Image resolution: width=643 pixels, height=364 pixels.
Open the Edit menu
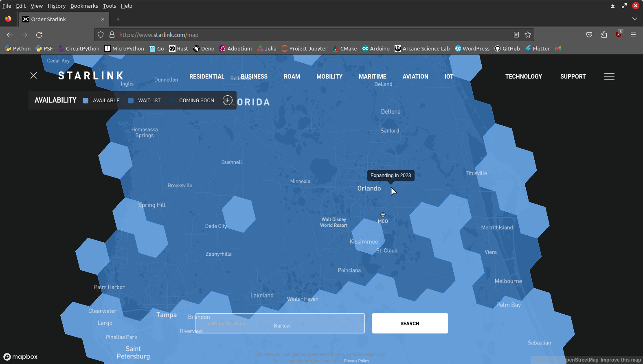click(21, 6)
